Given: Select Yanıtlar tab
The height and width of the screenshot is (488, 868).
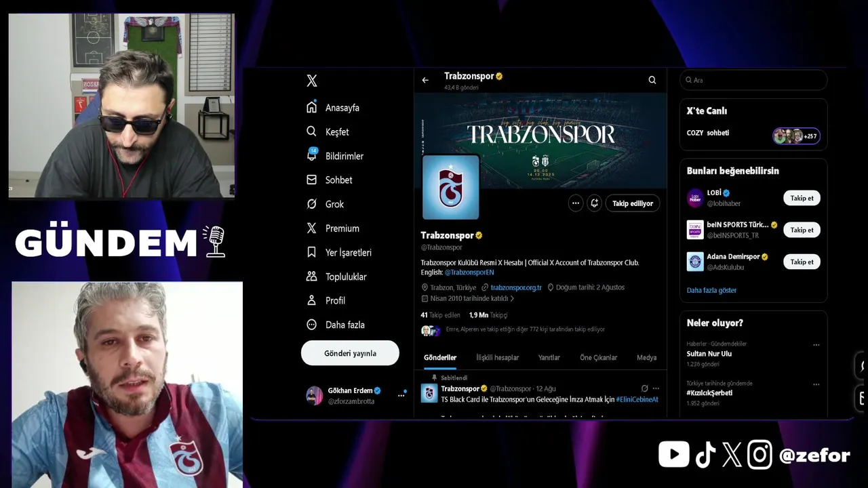Looking at the screenshot, I should 549,357.
